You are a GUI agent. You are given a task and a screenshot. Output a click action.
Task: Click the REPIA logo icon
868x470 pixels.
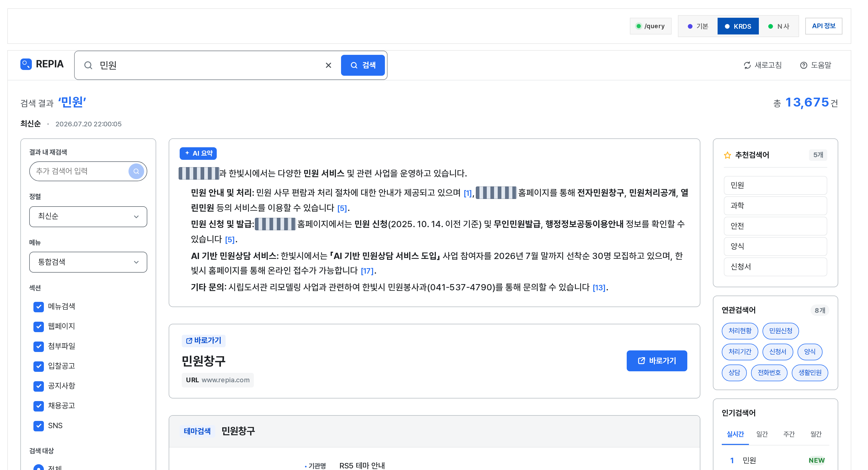pyautogui.click(x=26, y=64)
